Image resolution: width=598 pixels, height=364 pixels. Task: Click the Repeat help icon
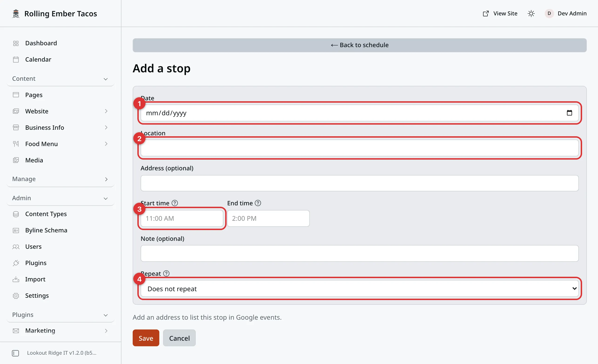coord(166,274)
